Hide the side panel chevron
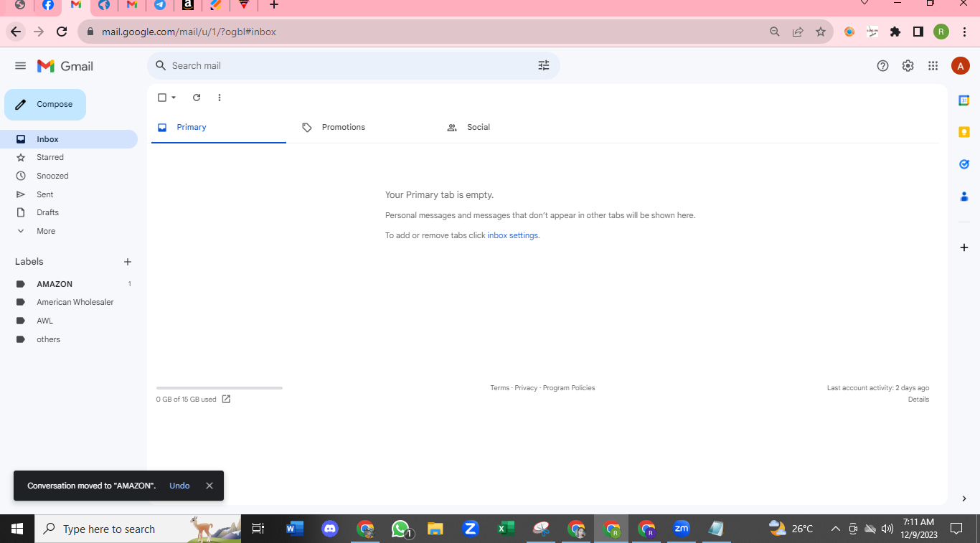The image size is (980, 543). pyautogui.click(x=964, y=499)
